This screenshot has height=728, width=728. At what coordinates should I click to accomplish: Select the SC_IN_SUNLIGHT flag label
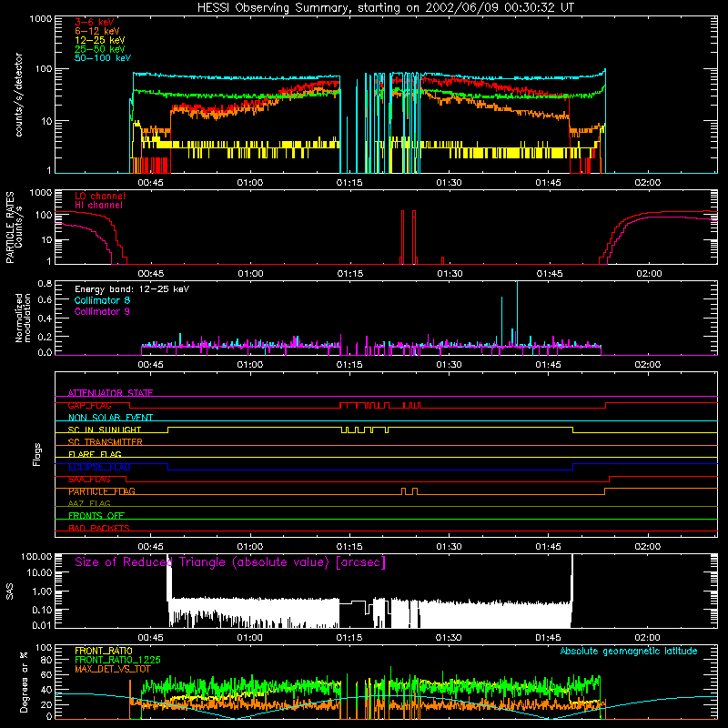pyautogui.click(x=105, y=430)
